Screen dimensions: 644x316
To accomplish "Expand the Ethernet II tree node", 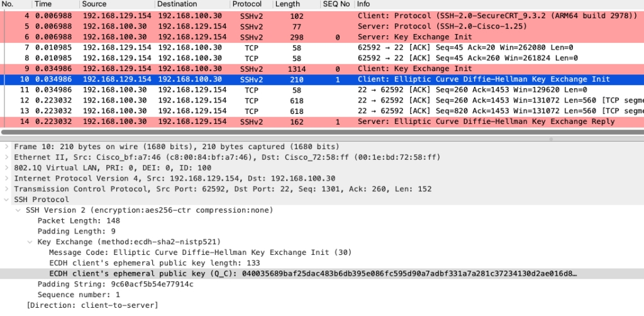I will [x=6, y=157].
